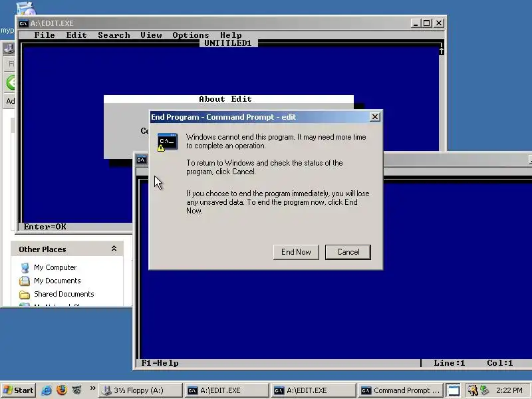532x399 pixels.
Task: Click the scroll up arrow in editor
Action: [x=441, y=51]
